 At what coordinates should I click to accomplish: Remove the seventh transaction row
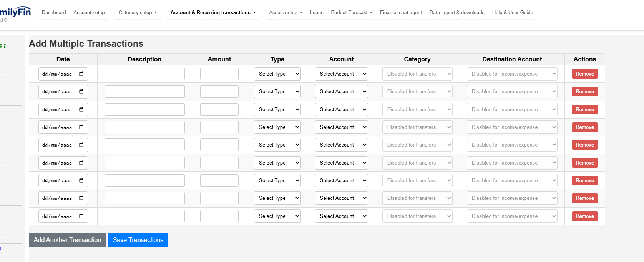click(x=584, y=180)
